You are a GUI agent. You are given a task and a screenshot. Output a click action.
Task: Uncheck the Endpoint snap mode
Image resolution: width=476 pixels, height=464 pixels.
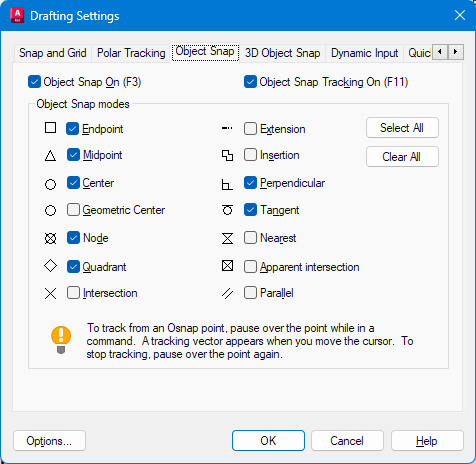pos(72,129)
